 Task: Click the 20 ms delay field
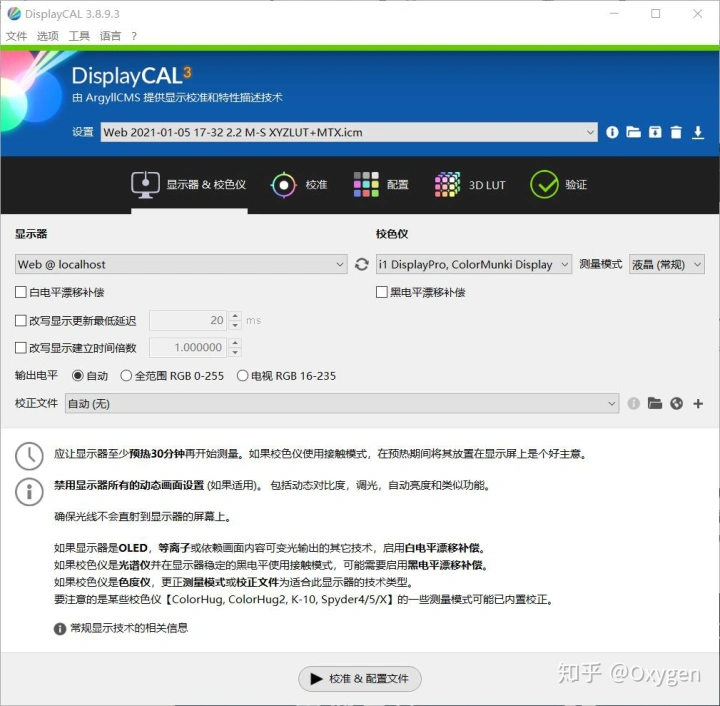pyautogui.click(x=188, y=320)
